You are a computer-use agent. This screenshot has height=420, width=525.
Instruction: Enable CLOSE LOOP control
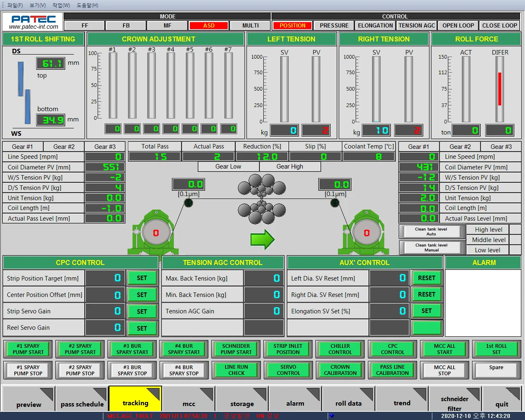click(499, 25)
